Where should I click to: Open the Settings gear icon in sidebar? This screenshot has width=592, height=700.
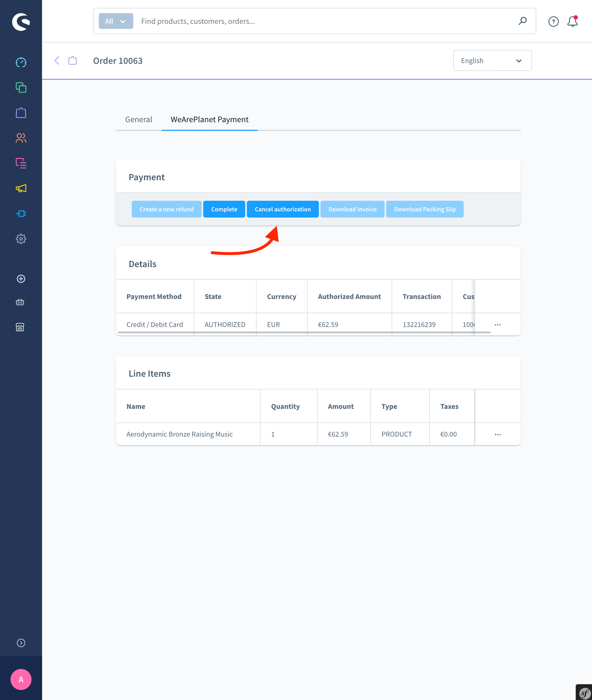pyautogui.click(x=21, y=239)
